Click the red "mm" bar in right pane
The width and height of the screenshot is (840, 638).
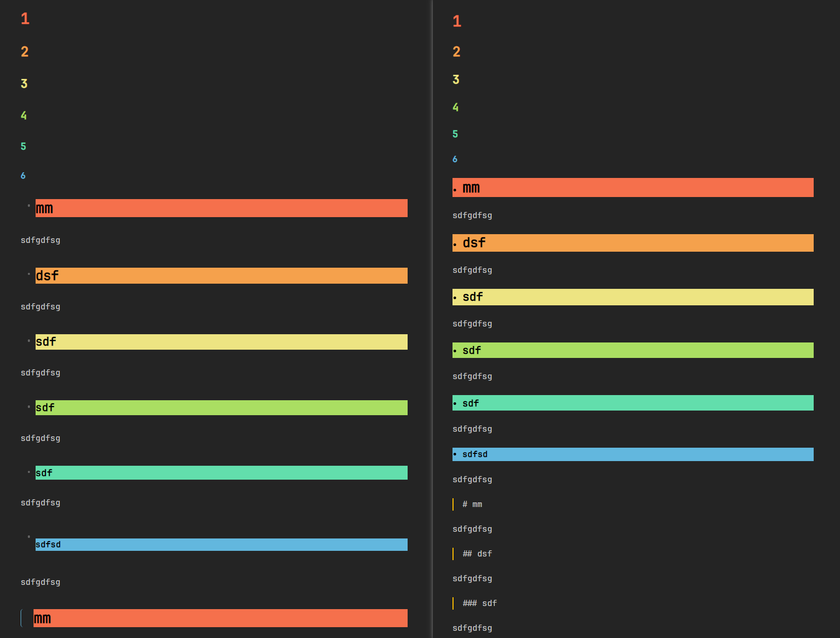tap(633, 188)
